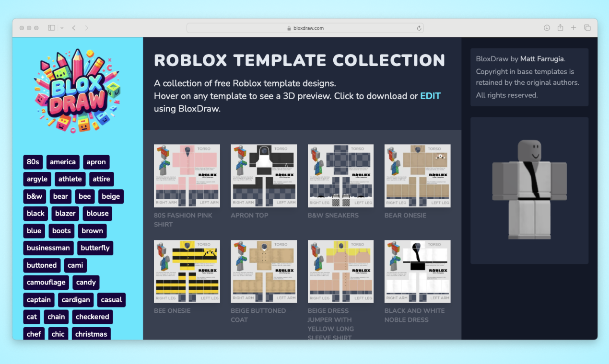Filter by the candy tag

point(86,283)
